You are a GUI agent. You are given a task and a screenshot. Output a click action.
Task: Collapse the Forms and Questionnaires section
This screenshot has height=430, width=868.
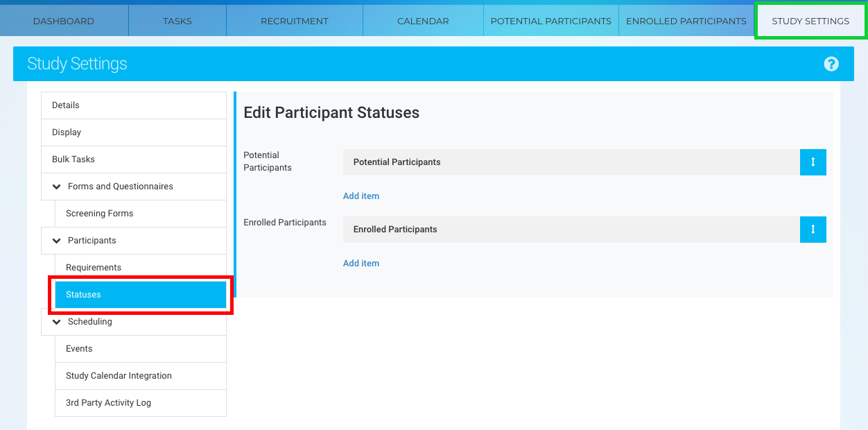[57, 187]
